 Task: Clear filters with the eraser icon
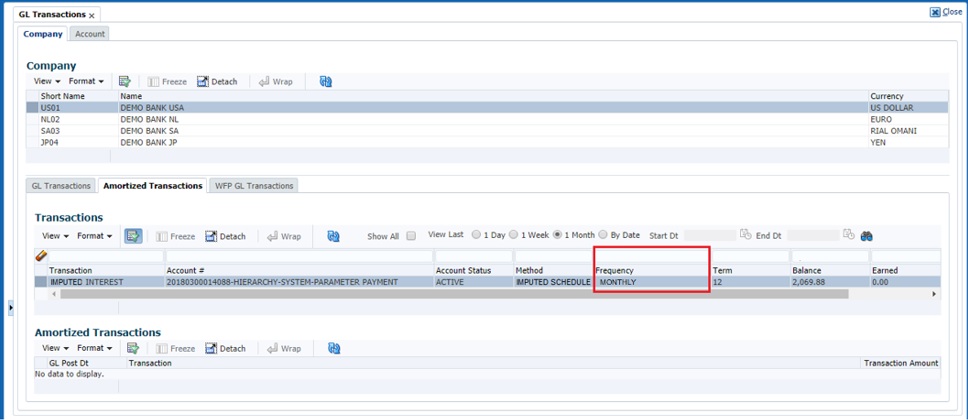point(41,256)
